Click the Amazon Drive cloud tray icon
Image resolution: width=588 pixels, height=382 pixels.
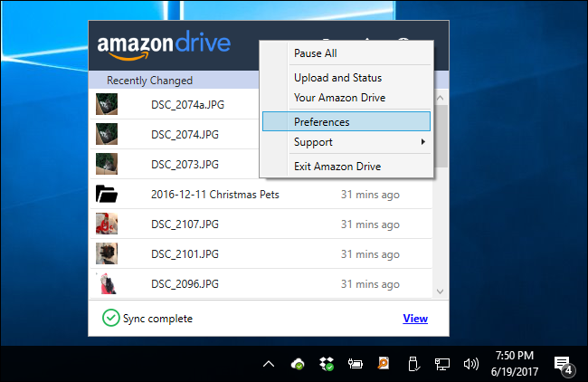tap(298, 364)
